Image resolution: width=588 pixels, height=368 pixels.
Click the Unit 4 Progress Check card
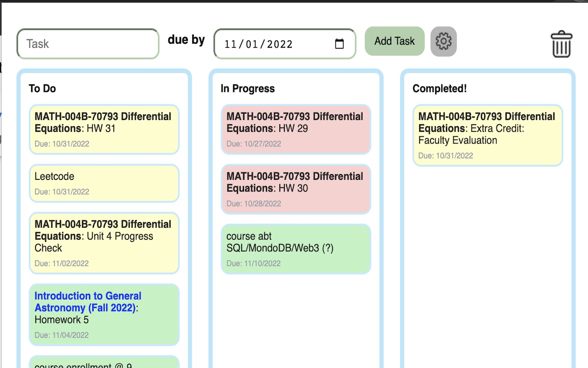pos(104,243)
